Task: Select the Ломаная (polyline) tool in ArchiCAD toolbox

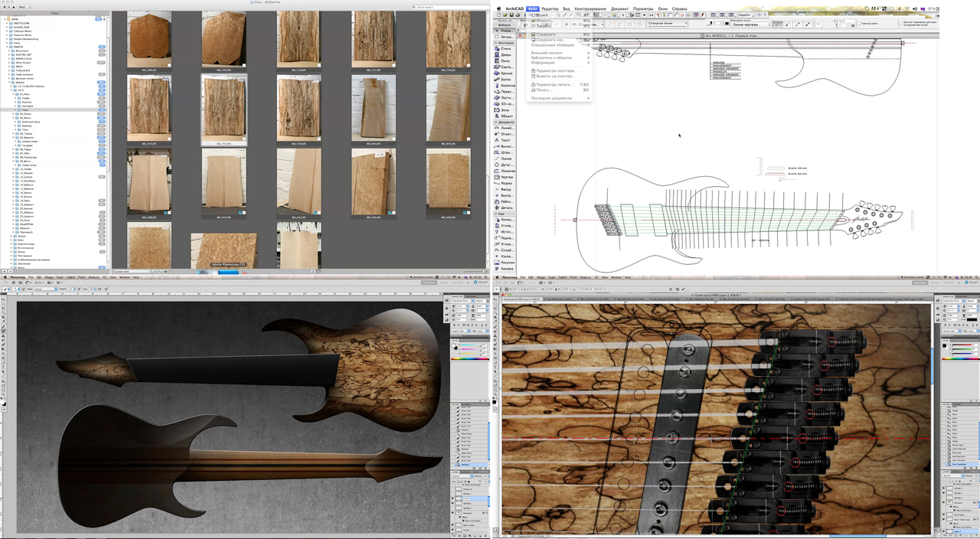Action: click(504, 171)
